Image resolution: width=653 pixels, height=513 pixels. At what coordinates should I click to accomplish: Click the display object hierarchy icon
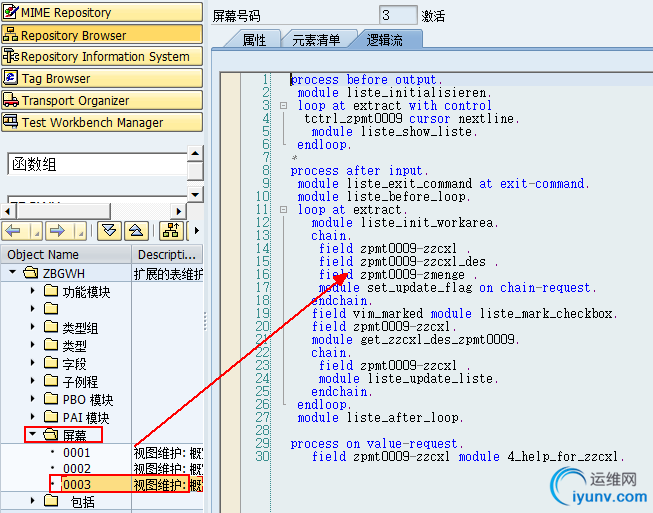[171, 231]
